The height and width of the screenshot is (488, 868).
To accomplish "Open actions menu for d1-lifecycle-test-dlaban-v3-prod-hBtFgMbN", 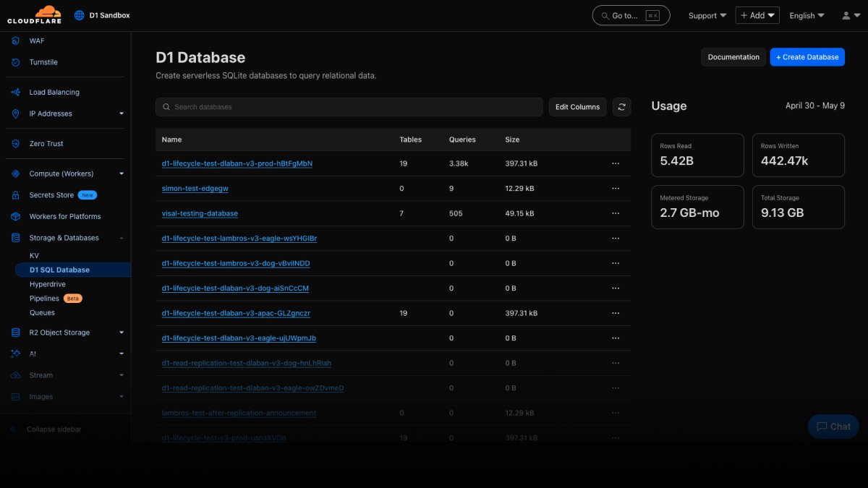I will click(x=616, y=163).
